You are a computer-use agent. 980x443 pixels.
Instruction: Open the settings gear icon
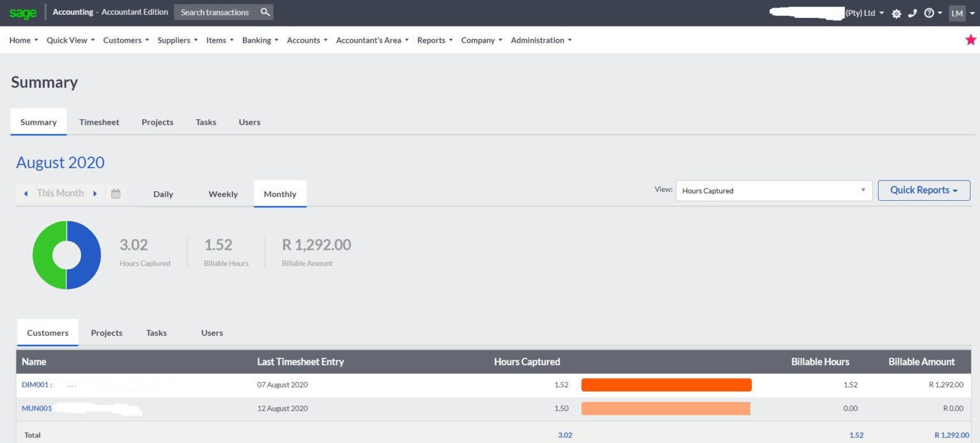[896, 13]
